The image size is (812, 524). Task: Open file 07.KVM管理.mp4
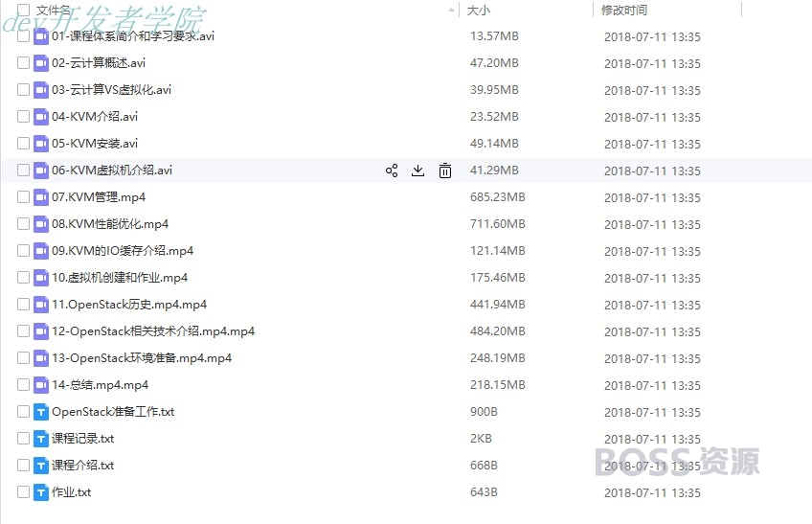coord(99,197)
